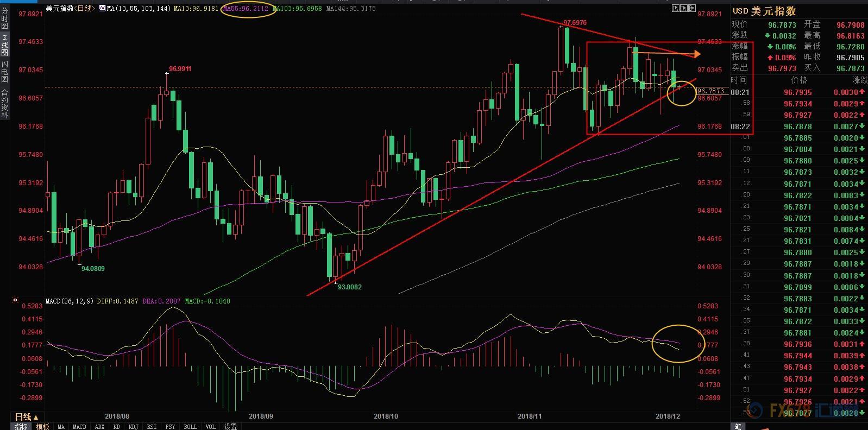Apply the PSY indicator button
The image size is (868, 430).
pyautogui.click(x=170, y=426)
